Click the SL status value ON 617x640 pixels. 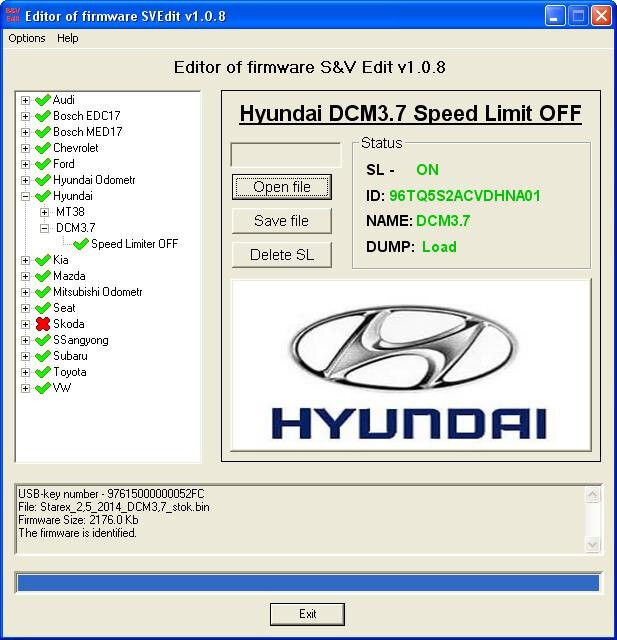pos(427,169)
